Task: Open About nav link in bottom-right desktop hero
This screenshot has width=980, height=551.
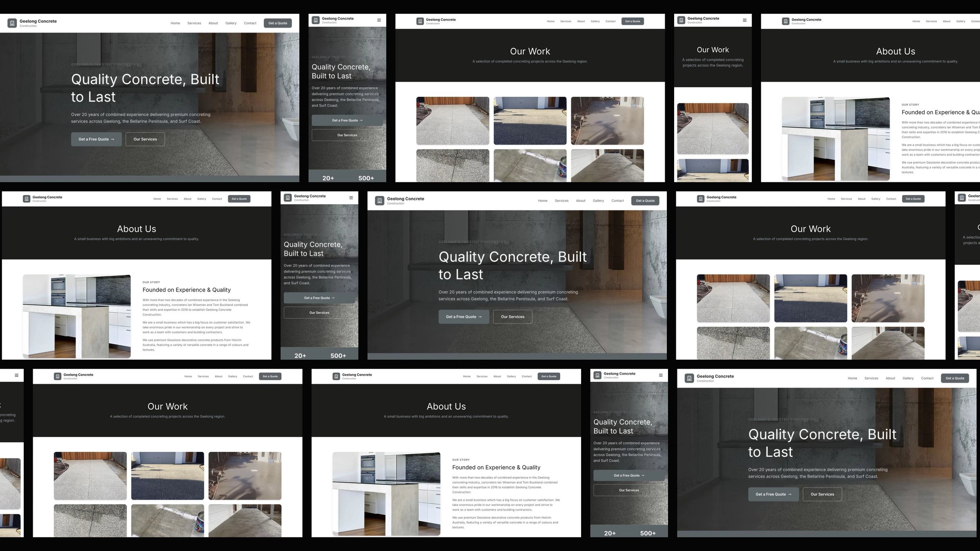Action: coord(890,378)
